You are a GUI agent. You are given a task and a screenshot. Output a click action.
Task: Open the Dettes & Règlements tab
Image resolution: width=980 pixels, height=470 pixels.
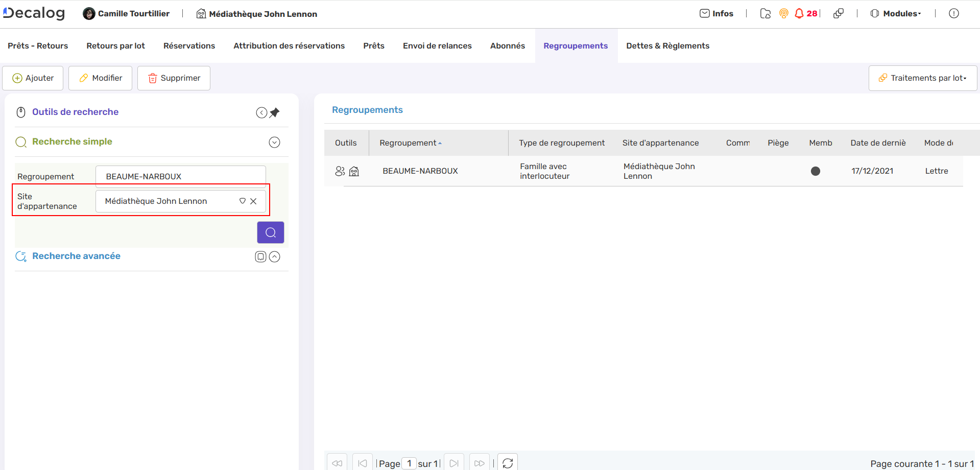pos(667,46)
